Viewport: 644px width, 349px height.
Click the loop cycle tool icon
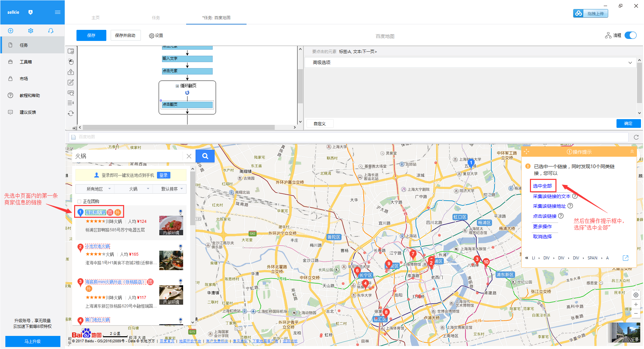[x=71, y=113]
